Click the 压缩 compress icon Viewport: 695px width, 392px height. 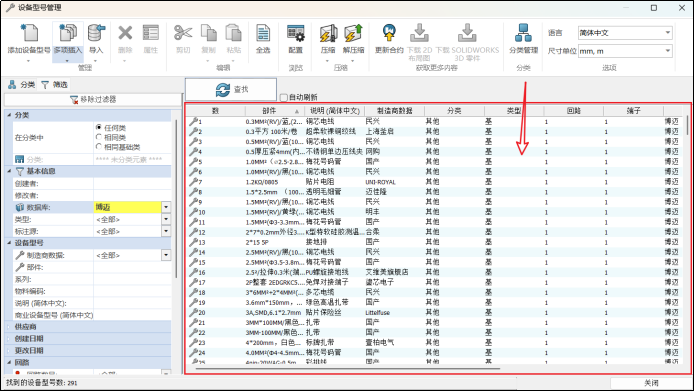click(328, 33)
